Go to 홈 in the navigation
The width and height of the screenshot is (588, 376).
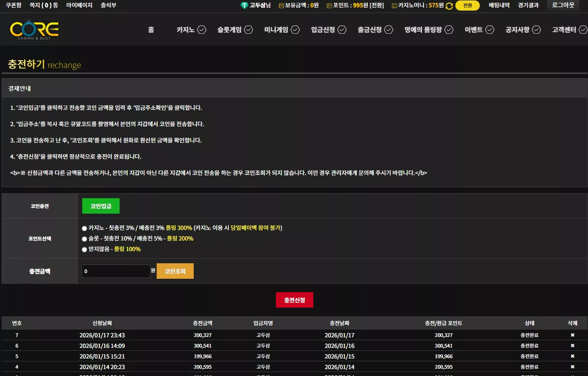[151, 30]
